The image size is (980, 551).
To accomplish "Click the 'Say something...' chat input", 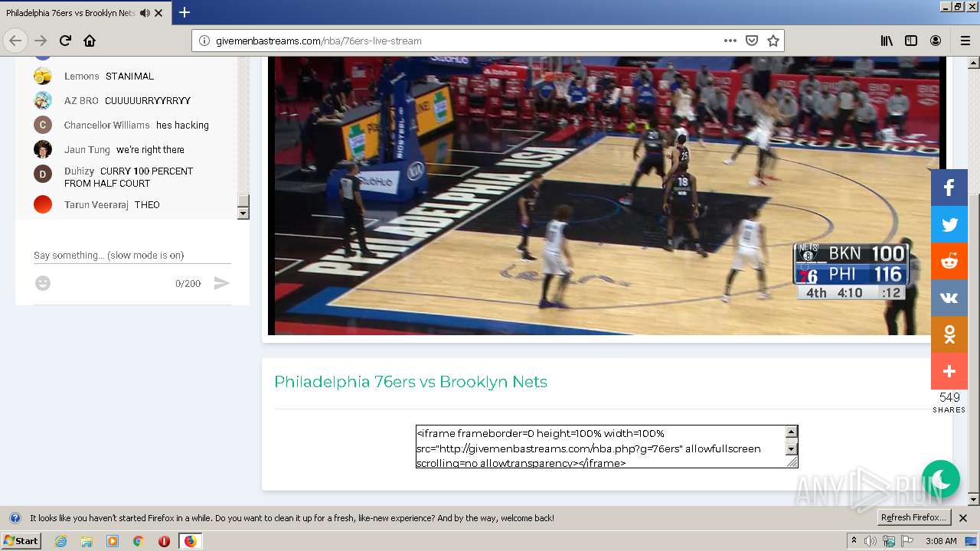I will point(132,255).
